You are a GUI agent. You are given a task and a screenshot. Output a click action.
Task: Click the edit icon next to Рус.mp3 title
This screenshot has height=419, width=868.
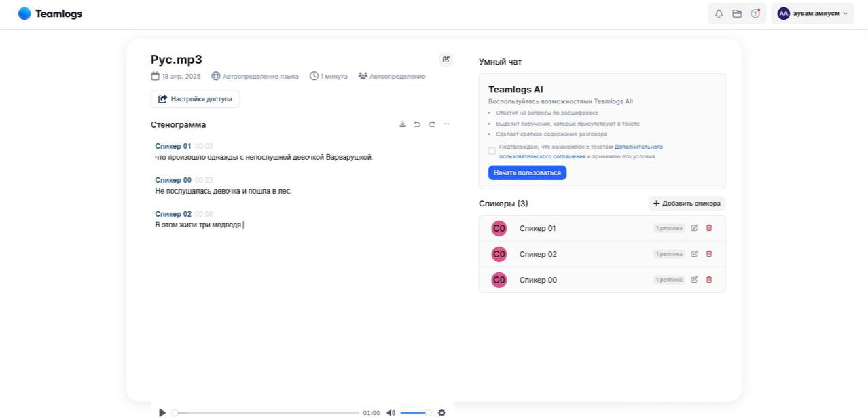446,60
